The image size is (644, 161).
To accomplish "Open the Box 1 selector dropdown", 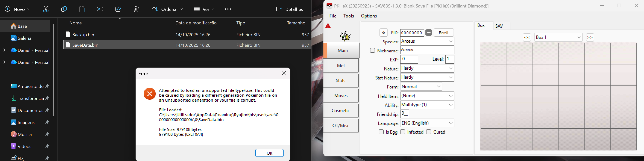I will (x=558, y=37).
